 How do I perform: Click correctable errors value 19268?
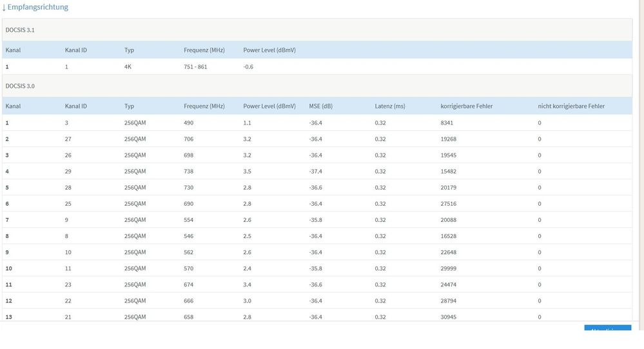449,139
